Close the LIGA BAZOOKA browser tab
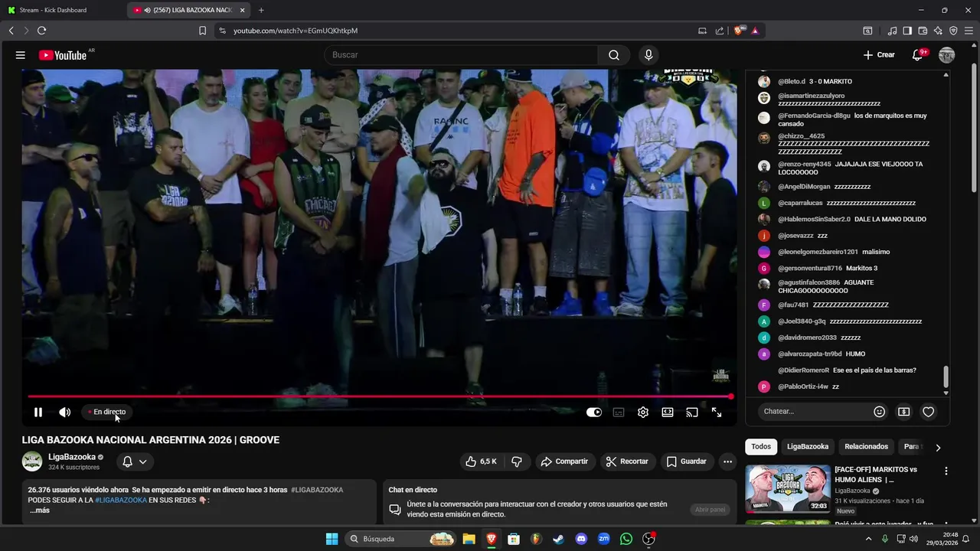Viewport: 980px width, 551px height. (243, 10)
